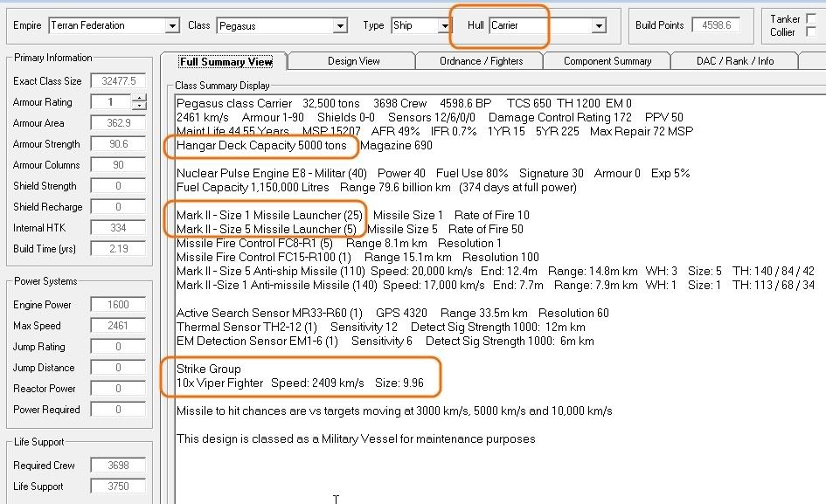Open the Component Summary tab
The width and height of the screenshot is (826, 504).
[607, 61]
